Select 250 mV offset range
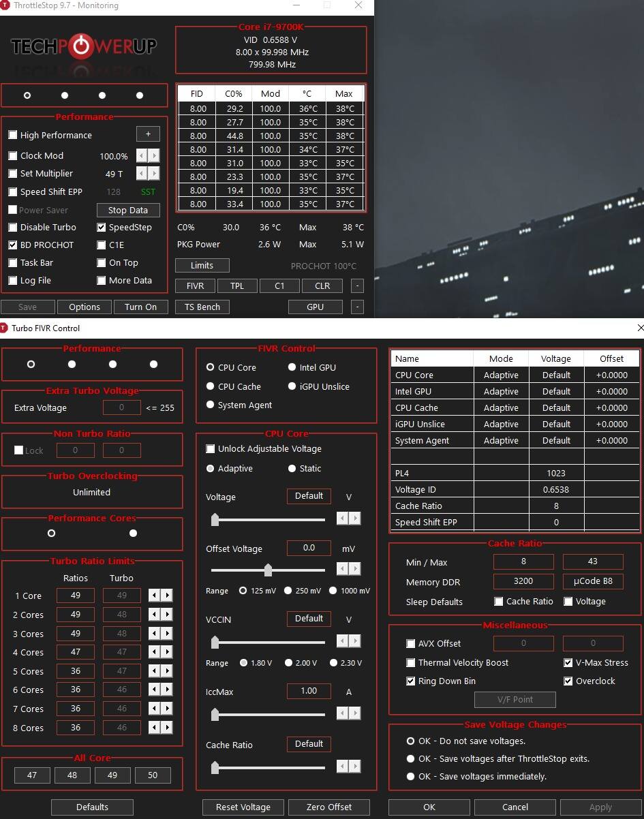The image size is (644, 819). [x=288, y=590]
